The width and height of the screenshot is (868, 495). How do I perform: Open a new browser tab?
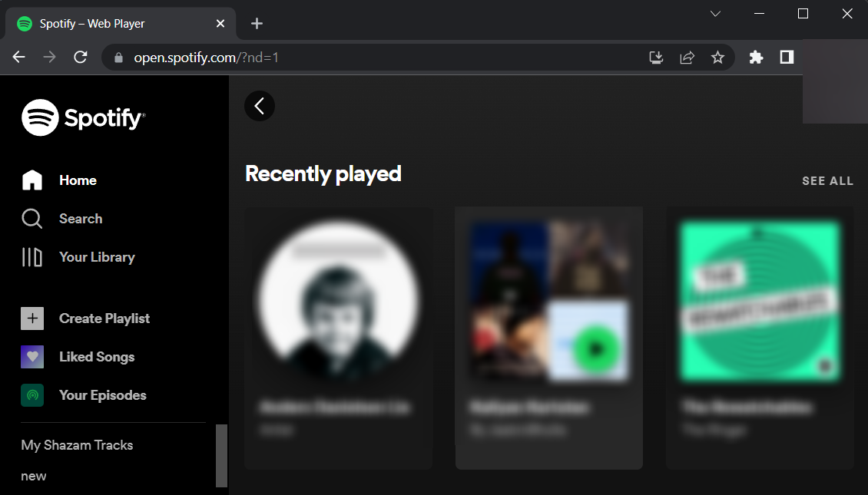pos(256,23)
